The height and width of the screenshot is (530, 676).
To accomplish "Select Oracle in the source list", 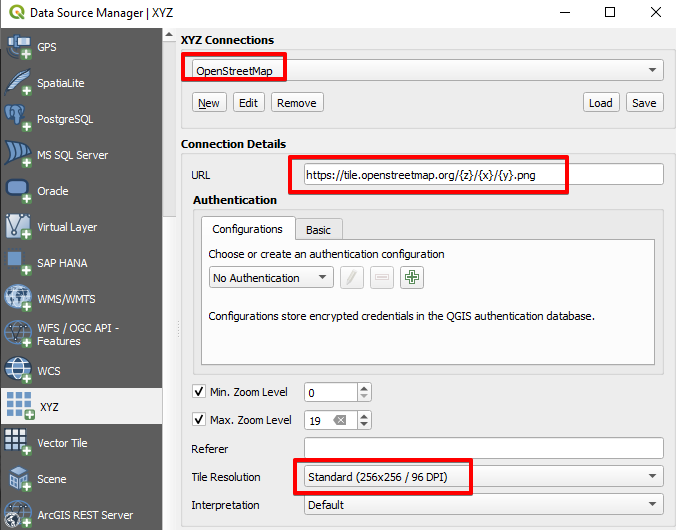I will pyautogui.click(x=82, y=191).
